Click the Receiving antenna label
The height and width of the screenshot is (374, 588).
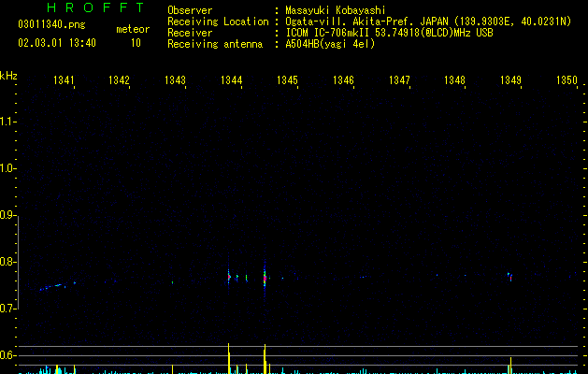tap(215, 44)
